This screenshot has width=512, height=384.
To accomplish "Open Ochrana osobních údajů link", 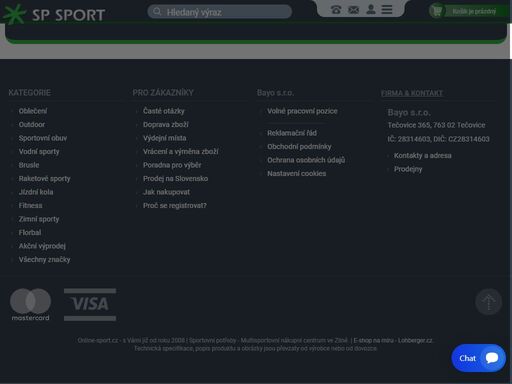I will pos(306,160).
